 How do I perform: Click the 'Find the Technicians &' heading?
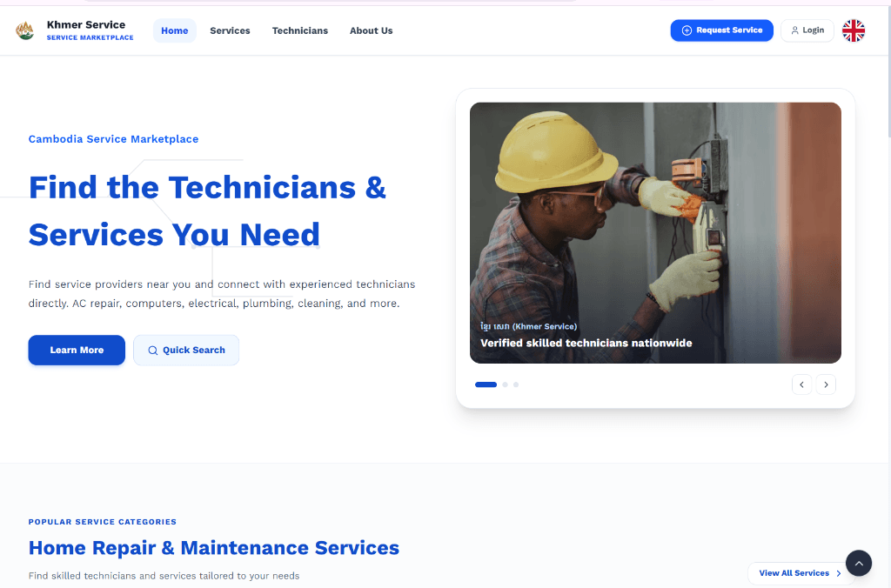tap(207, 188)
